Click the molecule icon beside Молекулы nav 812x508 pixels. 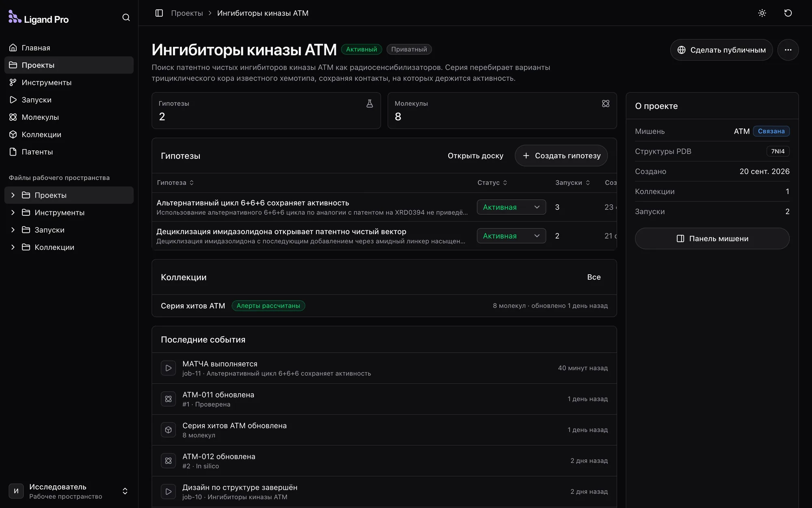(13, 117)
